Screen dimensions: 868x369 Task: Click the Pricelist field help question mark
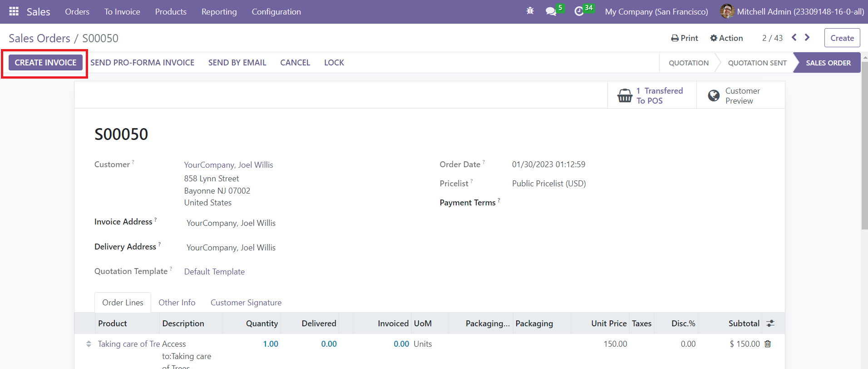tap(472, 181)
